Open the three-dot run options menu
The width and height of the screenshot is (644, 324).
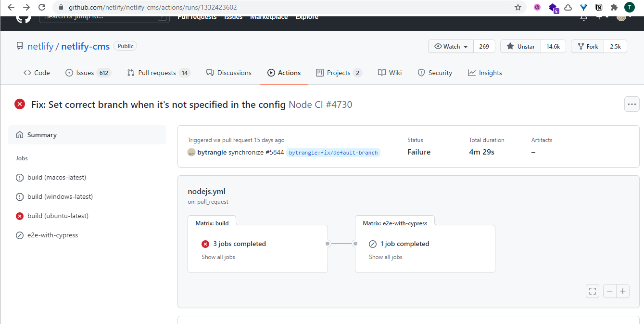tap(632, 104)
